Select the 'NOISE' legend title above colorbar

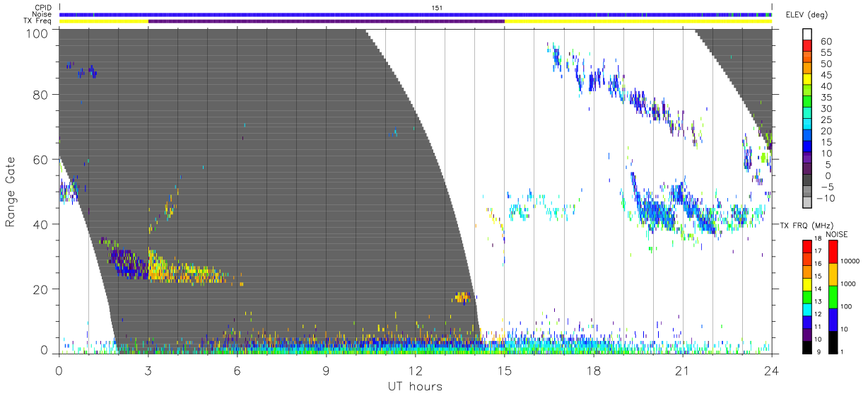(x=838, y=234)
